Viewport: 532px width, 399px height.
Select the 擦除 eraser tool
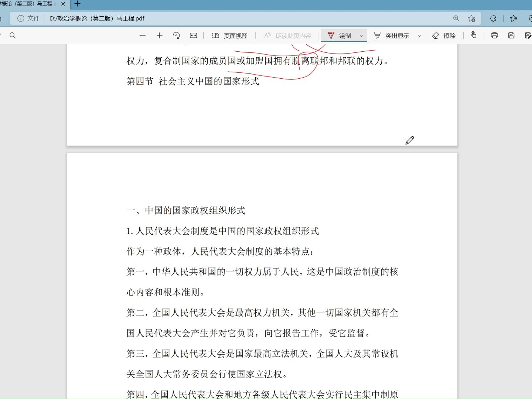(444, 35)
